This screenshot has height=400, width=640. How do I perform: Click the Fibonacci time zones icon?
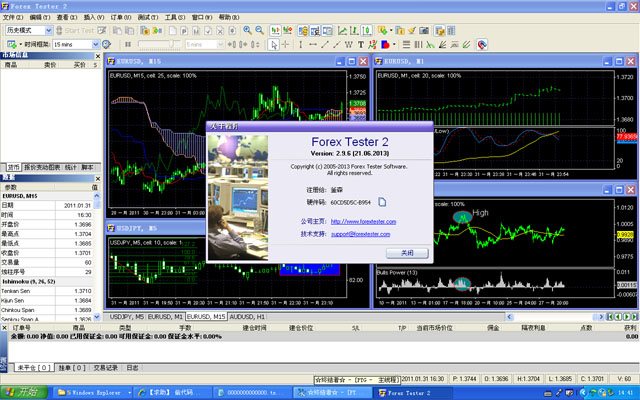(x=418, y=44)
